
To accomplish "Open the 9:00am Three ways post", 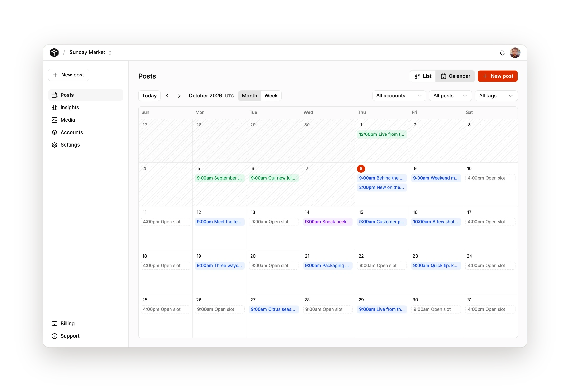I will coord(219,266).
